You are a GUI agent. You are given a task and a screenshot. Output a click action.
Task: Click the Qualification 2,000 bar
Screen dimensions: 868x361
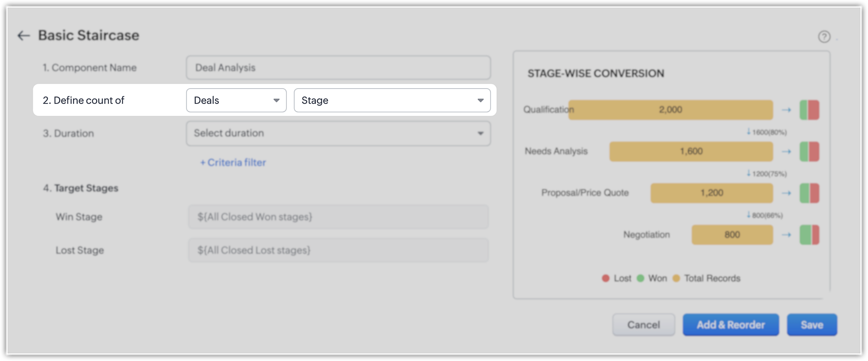[671, 110]
